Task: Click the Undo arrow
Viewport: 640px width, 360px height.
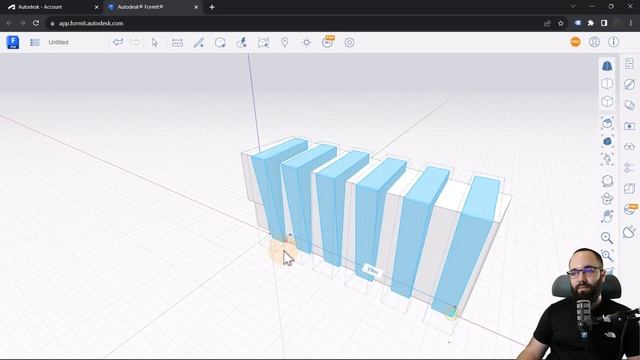Action: pyautogui.click(x=118, y=42)
